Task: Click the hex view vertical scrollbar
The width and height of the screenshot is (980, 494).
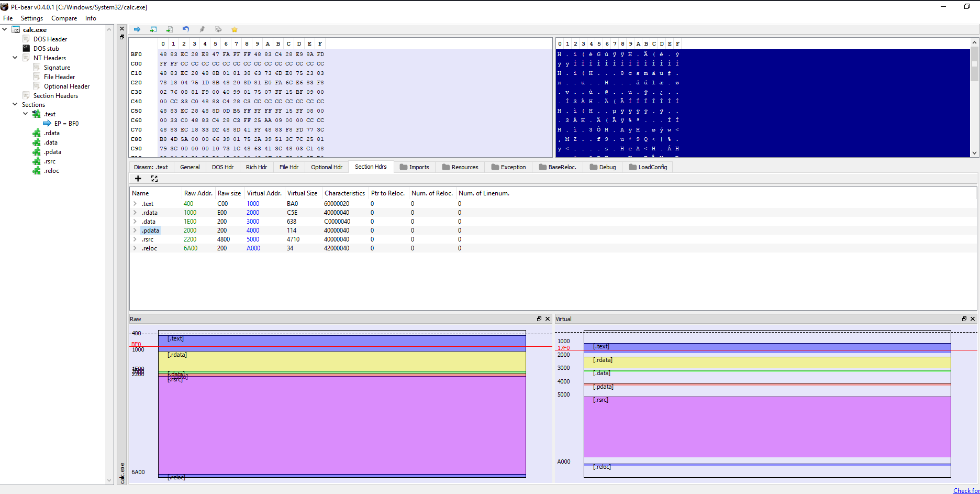Action: 974,97
